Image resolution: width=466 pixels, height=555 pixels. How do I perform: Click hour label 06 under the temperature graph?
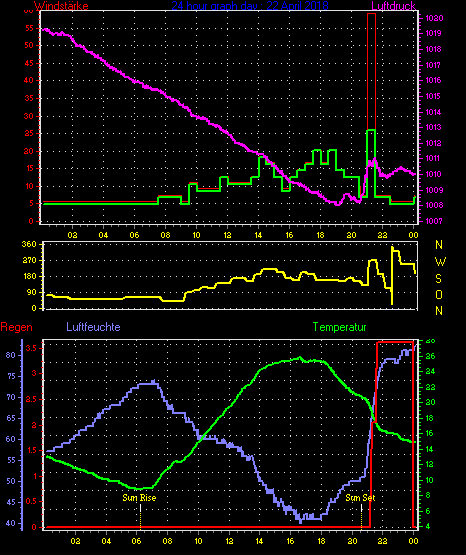coord(137,541)
